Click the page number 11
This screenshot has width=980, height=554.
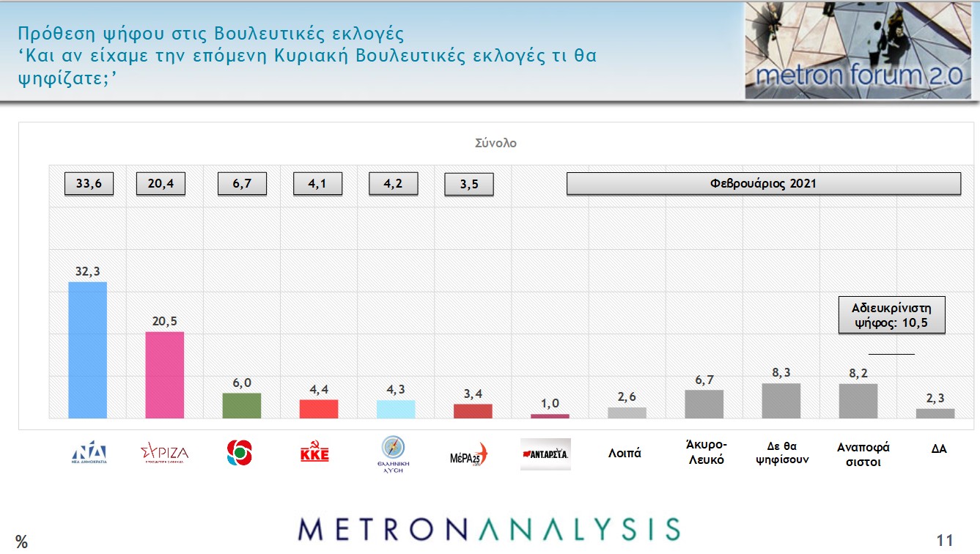(945, 541)
